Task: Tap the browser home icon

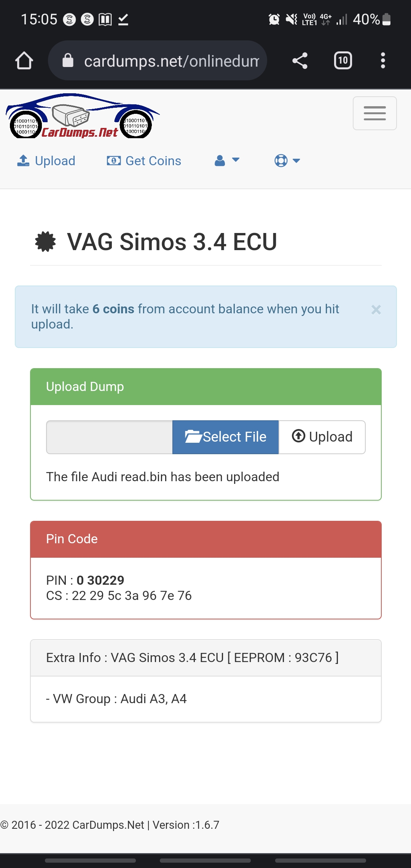Action: tap(24, 61)
